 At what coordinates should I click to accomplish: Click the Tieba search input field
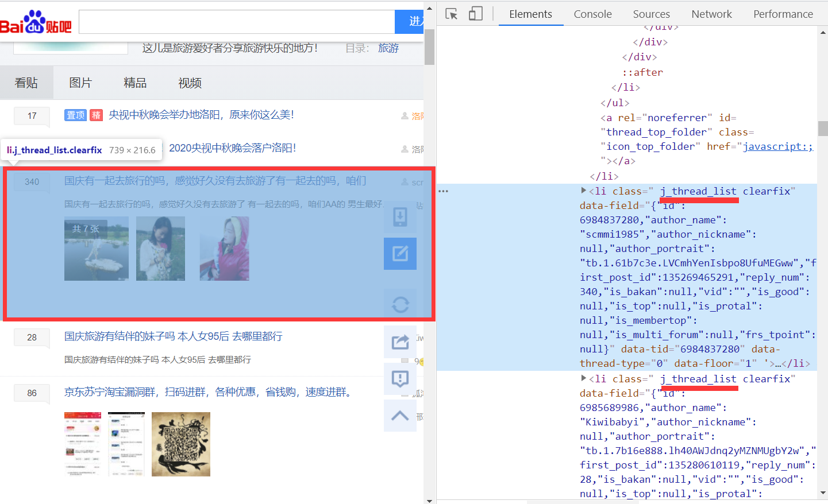point(237,22)
